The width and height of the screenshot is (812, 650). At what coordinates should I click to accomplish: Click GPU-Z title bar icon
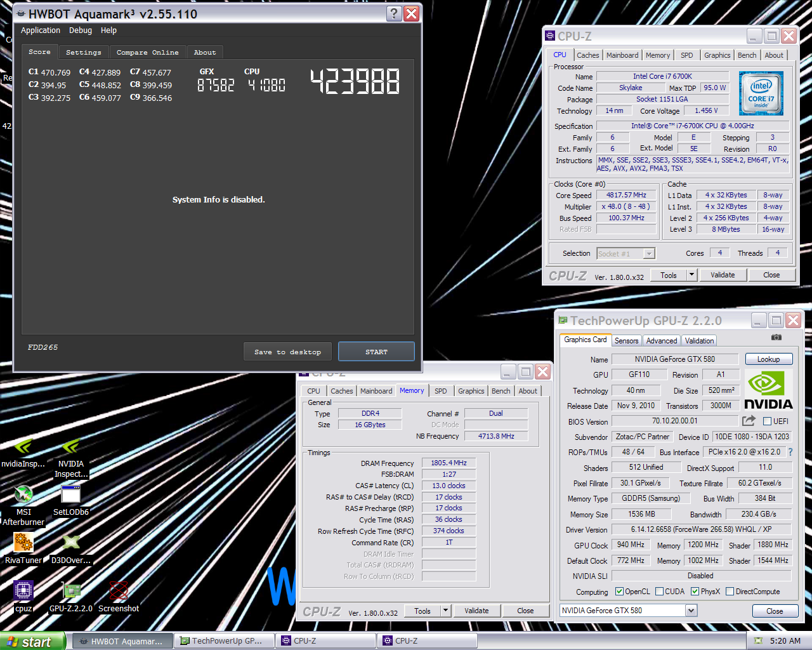563,321
